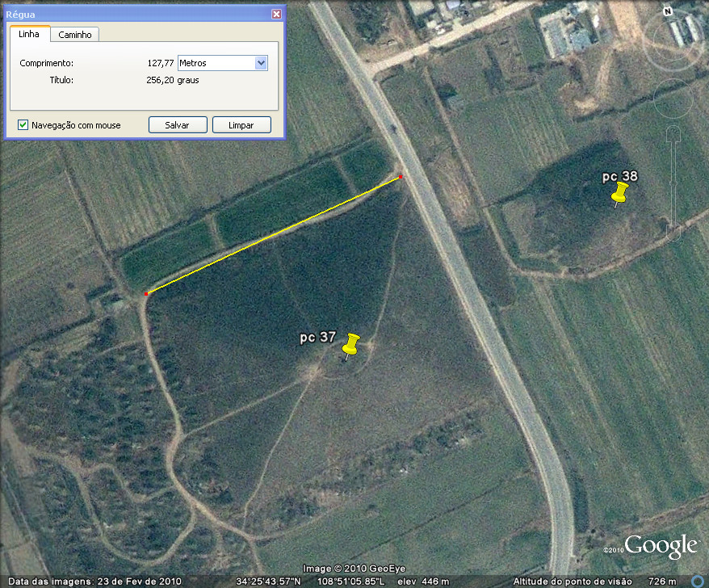
Task: Switch to the Linha tab
Action: 30,35
